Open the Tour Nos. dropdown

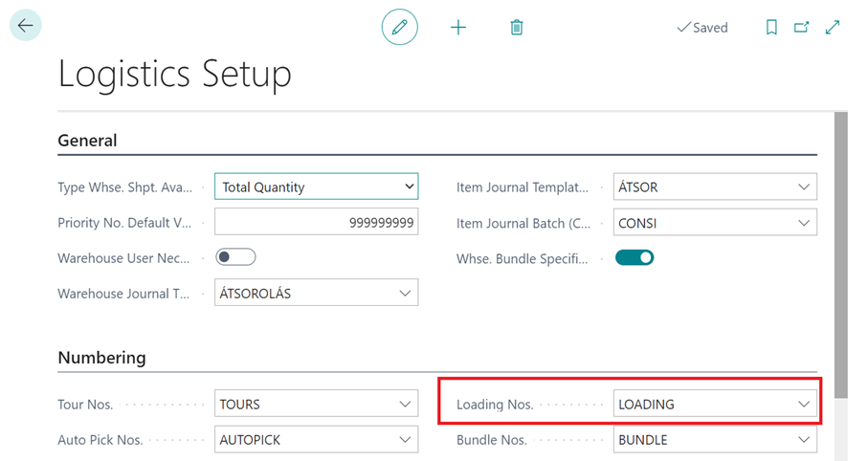tap(405, 405)
